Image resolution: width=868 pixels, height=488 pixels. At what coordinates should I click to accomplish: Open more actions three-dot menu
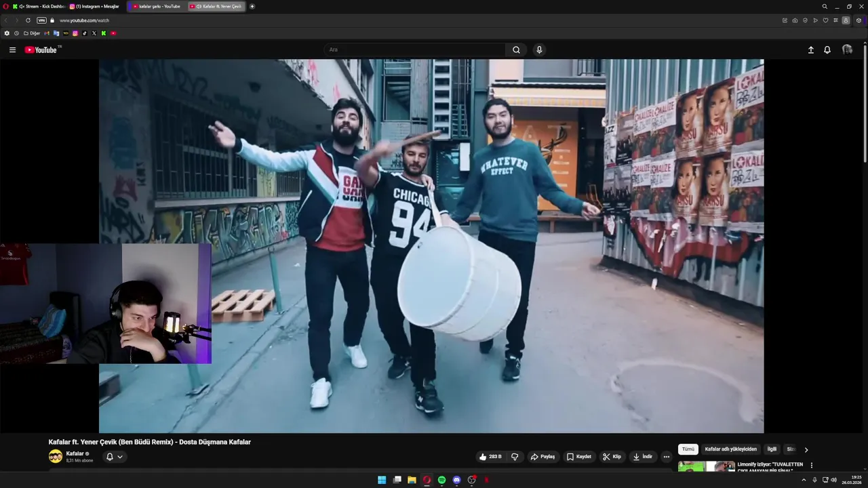[666, 457]
